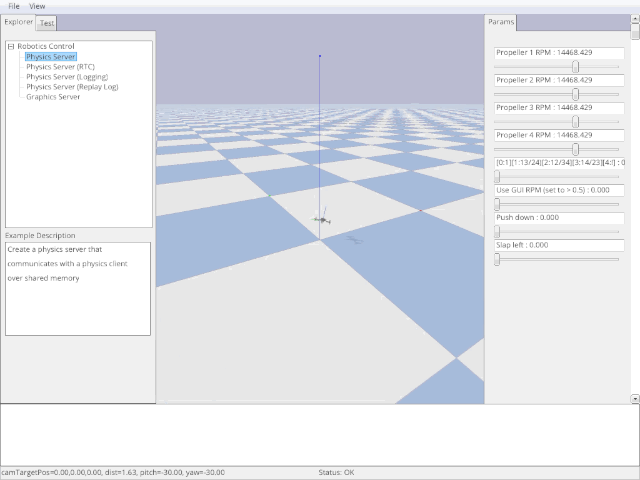Click the [0:1][1:13/24] parameter field

[559, 163]
